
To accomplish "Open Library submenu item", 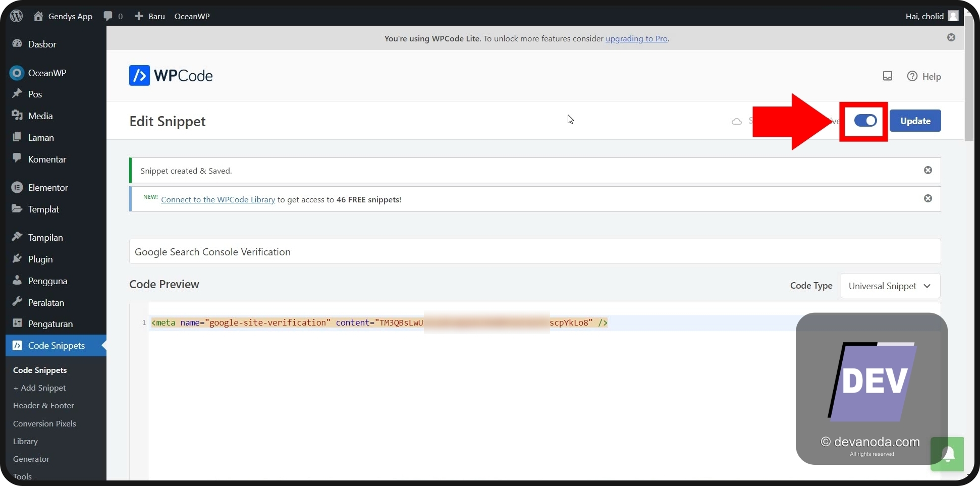I will pos(25,441).
